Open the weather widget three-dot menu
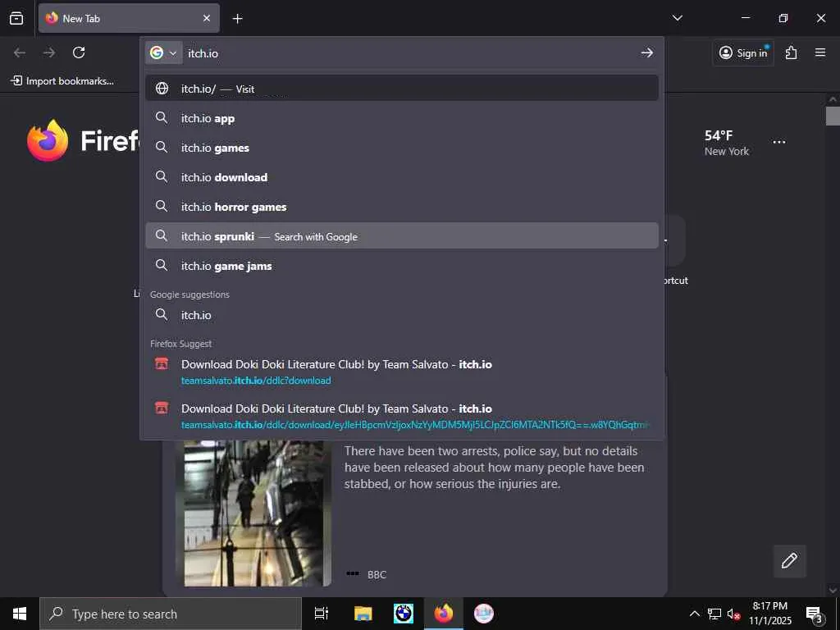Image resolution: width=840 pixels, height=630 pixels. click(779, 143)
